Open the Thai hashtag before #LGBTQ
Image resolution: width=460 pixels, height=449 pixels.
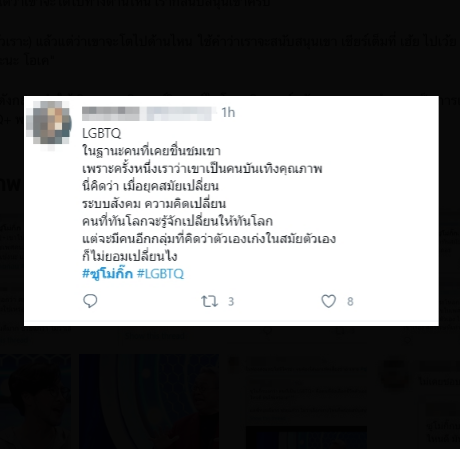coord(107,274)
